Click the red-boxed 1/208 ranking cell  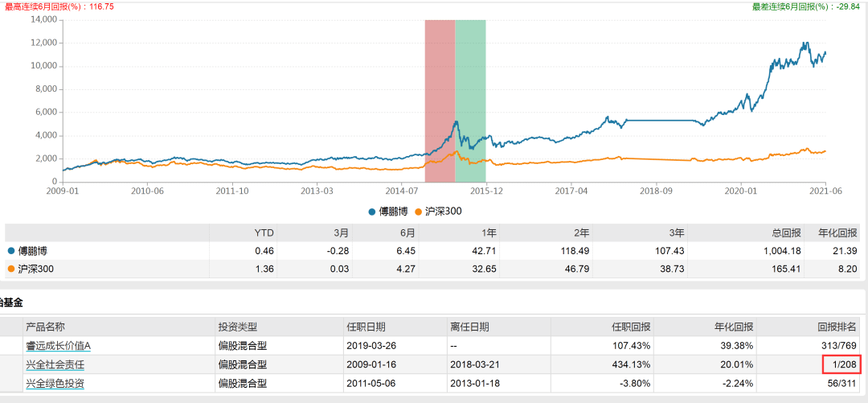[841, 364]
